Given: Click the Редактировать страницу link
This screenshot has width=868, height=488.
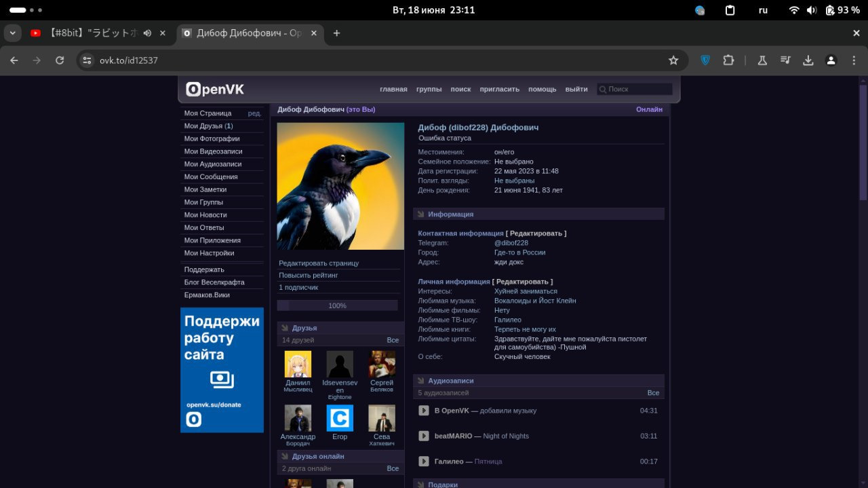Looking at the screenshot, I should [x=319, y=263].
